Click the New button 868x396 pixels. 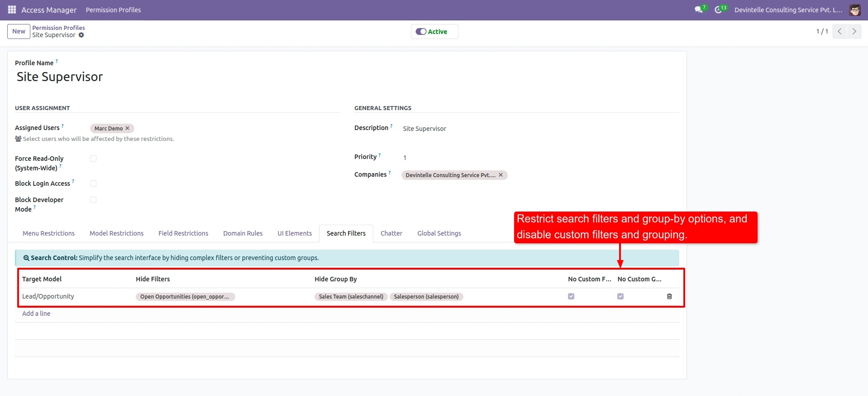coord(19,31)
